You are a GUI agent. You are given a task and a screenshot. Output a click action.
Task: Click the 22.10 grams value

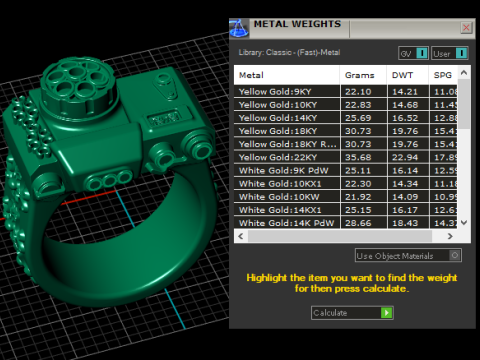click(x=358, y=92)
